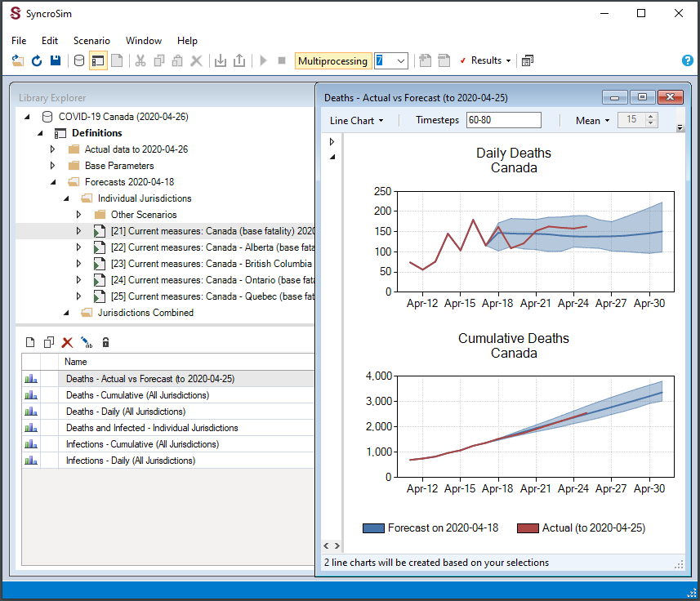Collapse the Forecasts 2020-04-18 folder
Viewport: 700px width, 601px height.
[53, 182]
